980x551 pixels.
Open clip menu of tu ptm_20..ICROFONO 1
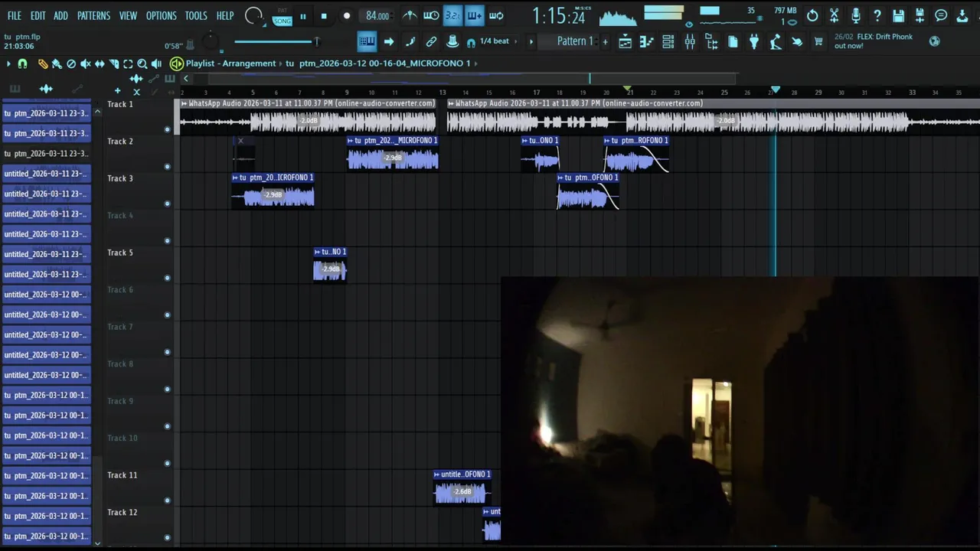pos(235,178)
